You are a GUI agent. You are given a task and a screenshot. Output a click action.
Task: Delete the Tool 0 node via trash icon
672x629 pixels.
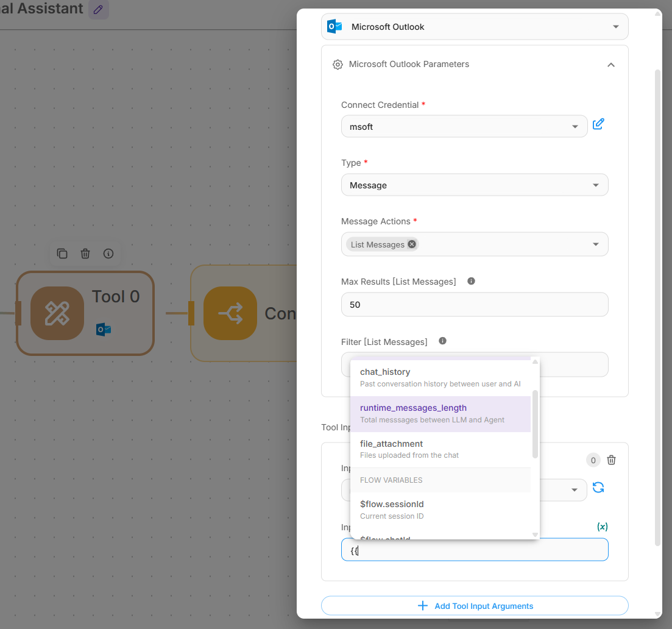tap(85, 254)
